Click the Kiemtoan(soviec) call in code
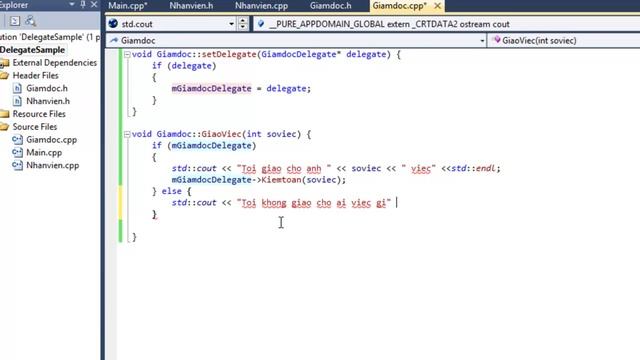The width and height of the screenshot is (640, 360). pyautogui.click(x=304, y=180)
